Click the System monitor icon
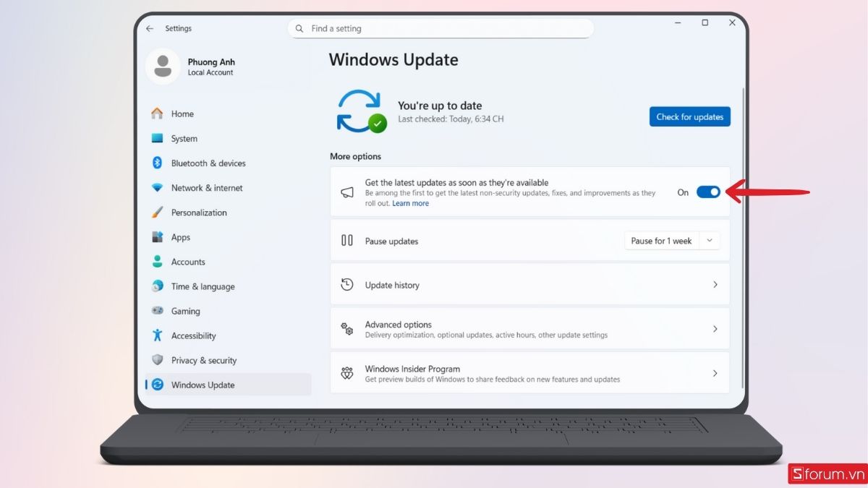The width and height of the screenshot is (868, 488). pos(157,138)
